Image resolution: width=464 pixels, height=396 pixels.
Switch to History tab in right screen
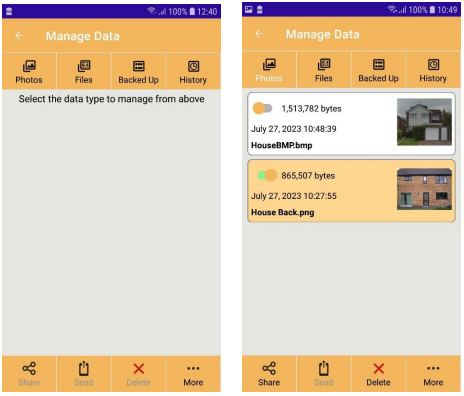click(433, 69)
